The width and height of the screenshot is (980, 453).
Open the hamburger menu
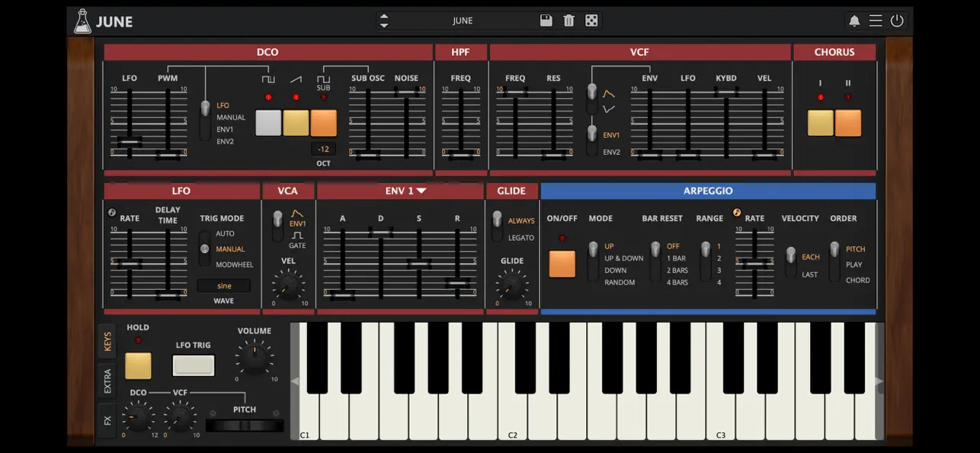click(x=875, y=21)
